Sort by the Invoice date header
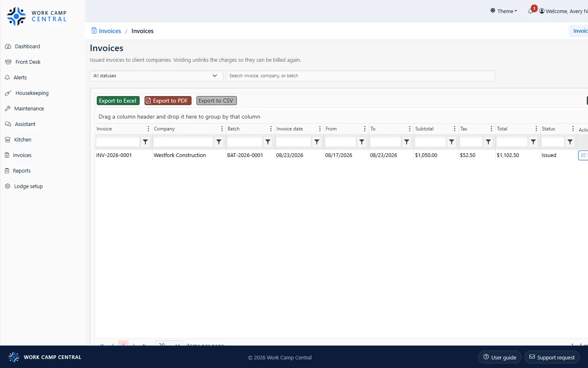 click(x=290, y=129)
